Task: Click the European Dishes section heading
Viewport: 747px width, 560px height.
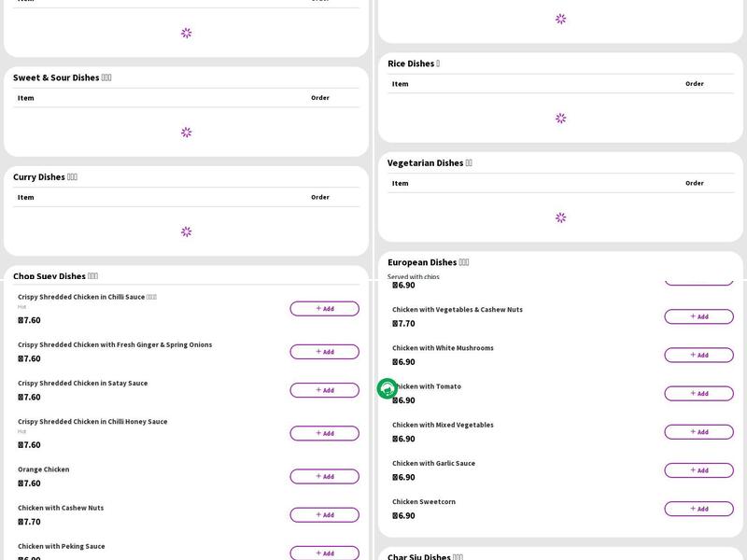Action: [428, 262]
